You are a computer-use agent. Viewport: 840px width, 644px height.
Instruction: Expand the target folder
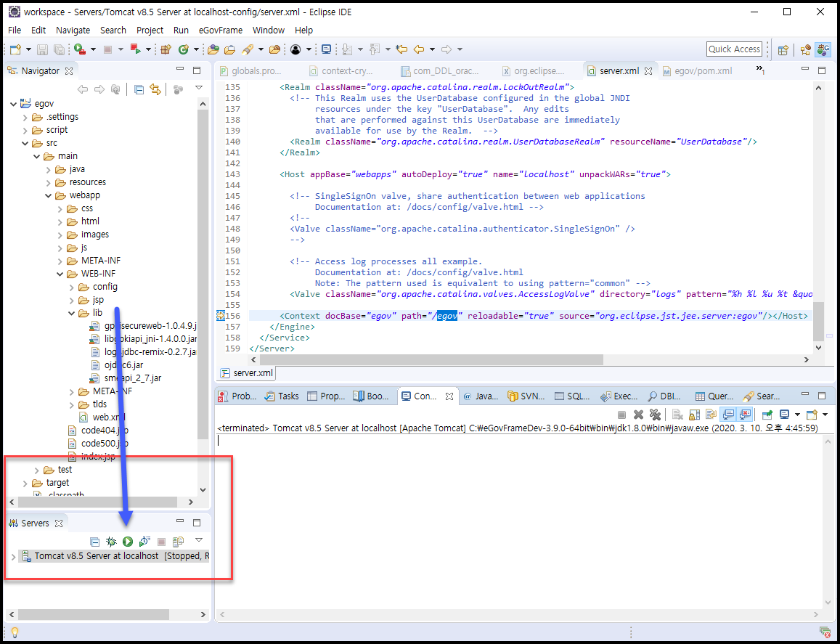25,484
